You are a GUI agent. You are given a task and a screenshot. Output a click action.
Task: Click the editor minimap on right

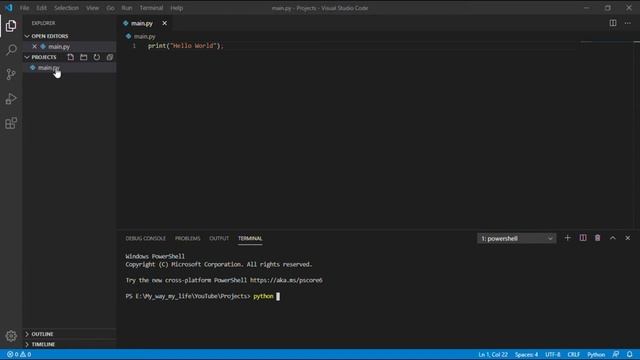(x=606, y=42)
